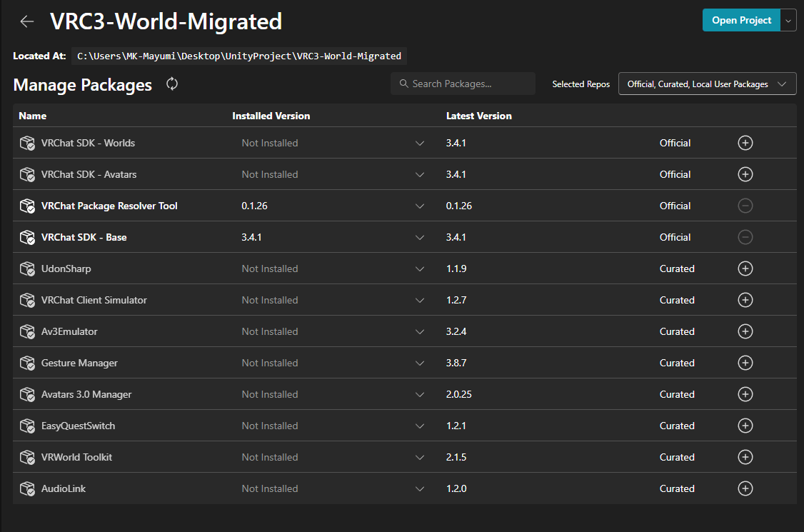Click the Open Project button
The width and height of the screenshot is (804, 532).
(x=741, y=21)
